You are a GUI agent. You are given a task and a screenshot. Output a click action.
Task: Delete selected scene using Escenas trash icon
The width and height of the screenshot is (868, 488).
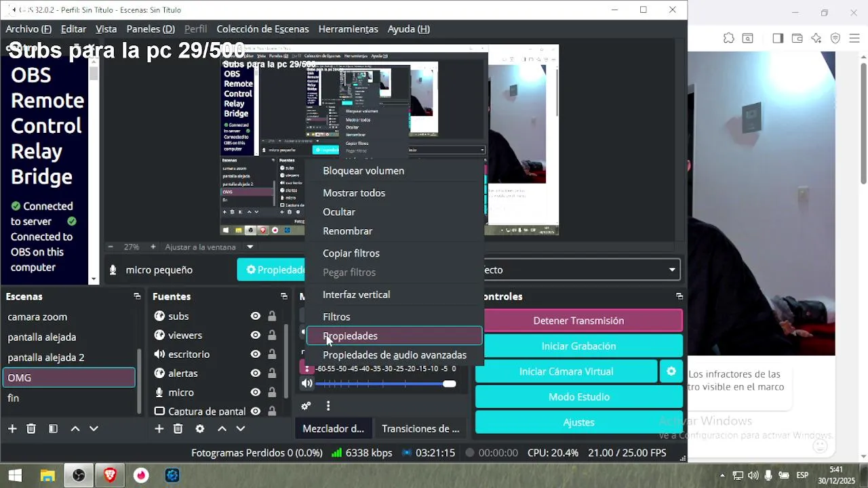pyautogui.click(x=31, y=428)
